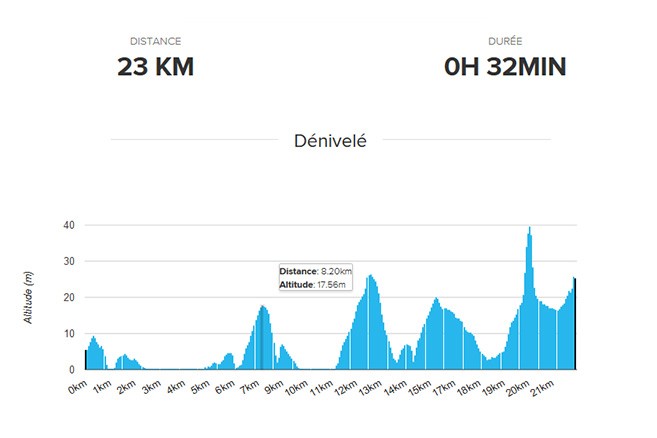Click the 19km axis label
657x438 pixels.
[494, 388]
